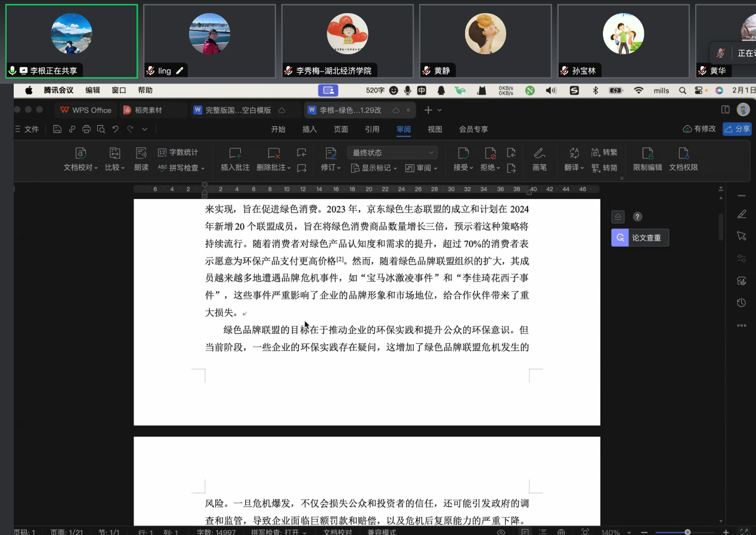Screen dimensions: 756x535
Task: Open Word Count (字数统计) tool
Action: coord(178,153)
